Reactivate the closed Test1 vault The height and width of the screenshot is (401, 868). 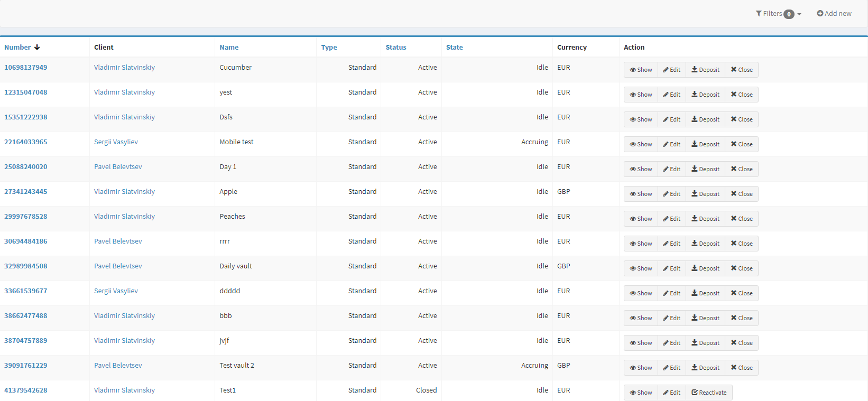click(x=709, y=393)
